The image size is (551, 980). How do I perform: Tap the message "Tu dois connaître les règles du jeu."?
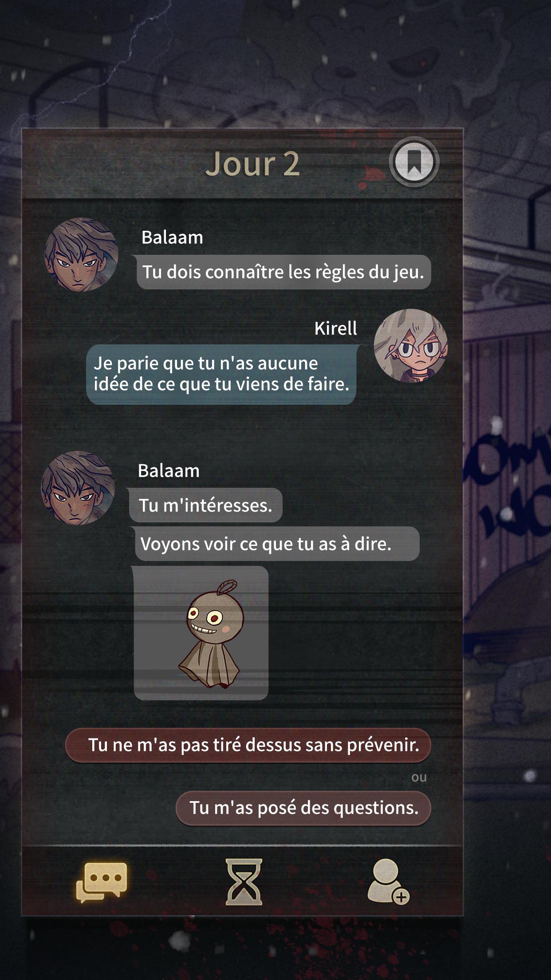[x=283, y=272]
